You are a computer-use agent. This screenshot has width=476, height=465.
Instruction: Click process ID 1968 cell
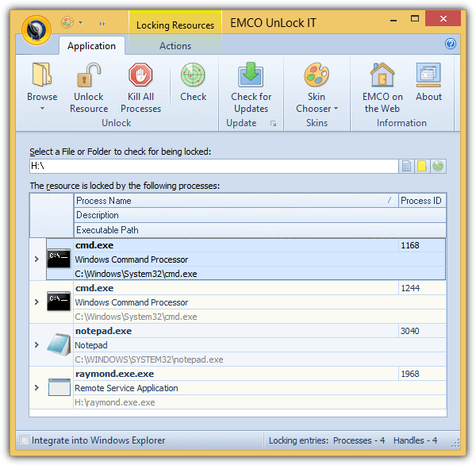pos(422,374)
